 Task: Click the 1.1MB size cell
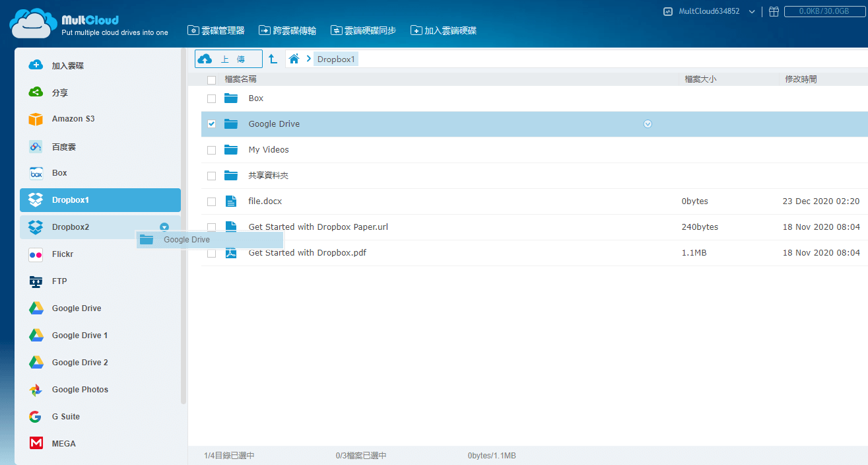coord(694,253)
